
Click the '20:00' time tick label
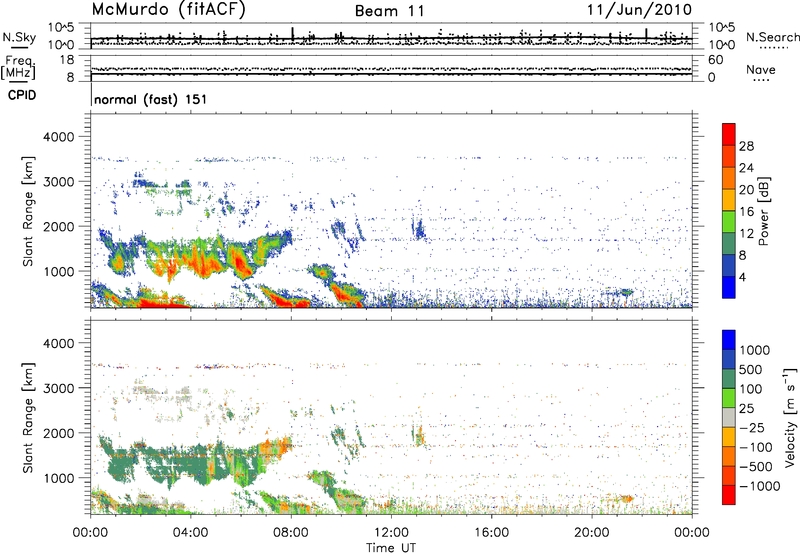tap(592, 533)
